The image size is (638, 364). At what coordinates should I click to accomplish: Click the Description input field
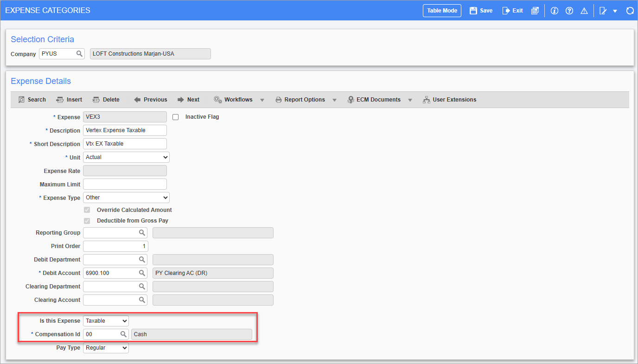tap(125, 130)
